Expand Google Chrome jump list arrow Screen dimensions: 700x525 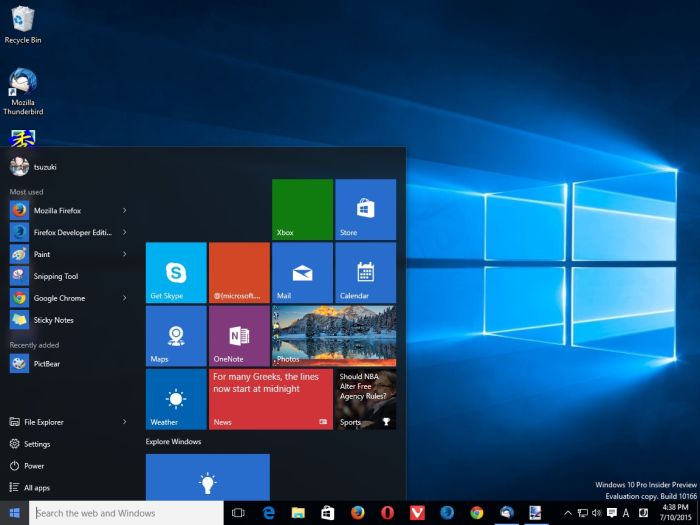[x=124, y=298]
